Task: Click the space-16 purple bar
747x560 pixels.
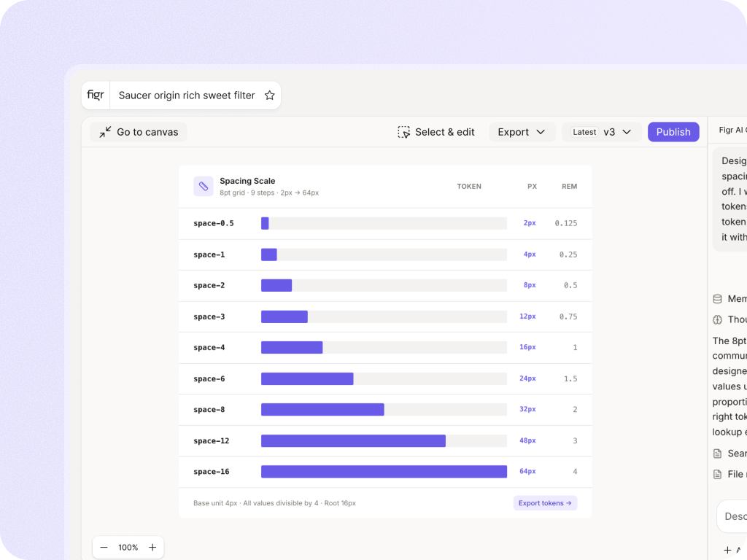Action: [x=384, y=472]
